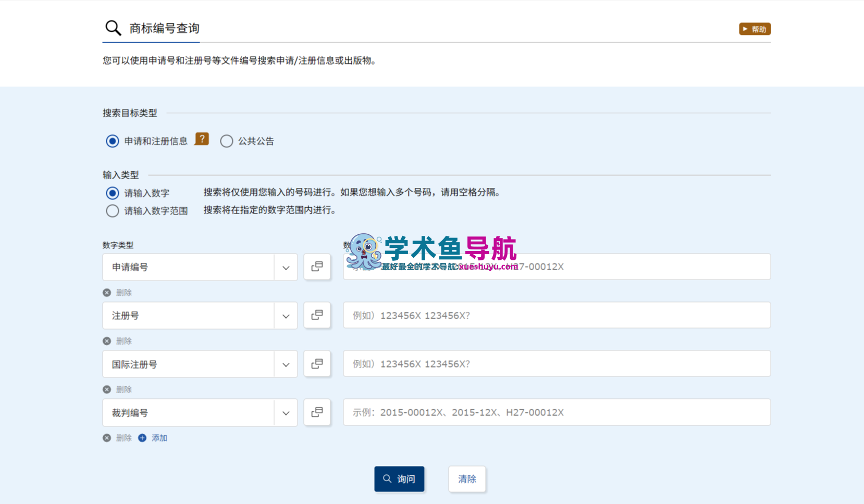Open the copy icon beside 申请编号 dropdown
This screenshot has width=864, height=504.
pyautogui.click(x=317, y=267)
